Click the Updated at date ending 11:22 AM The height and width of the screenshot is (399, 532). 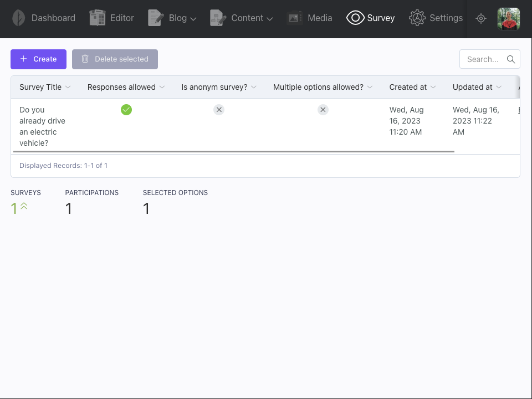coord(475,121)
